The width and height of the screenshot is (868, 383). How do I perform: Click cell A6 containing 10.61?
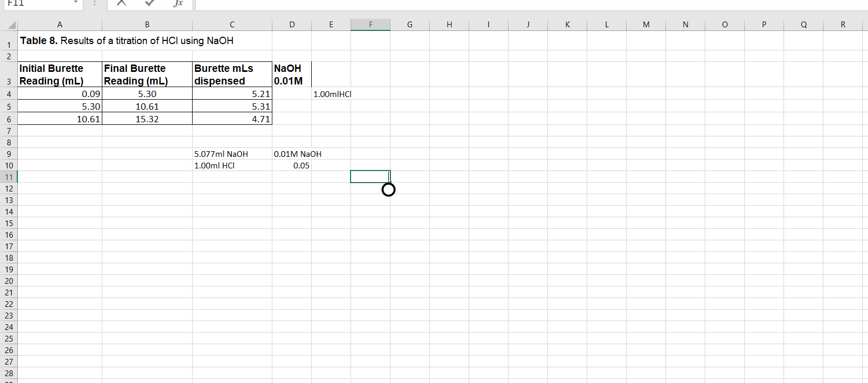[60, 119]
